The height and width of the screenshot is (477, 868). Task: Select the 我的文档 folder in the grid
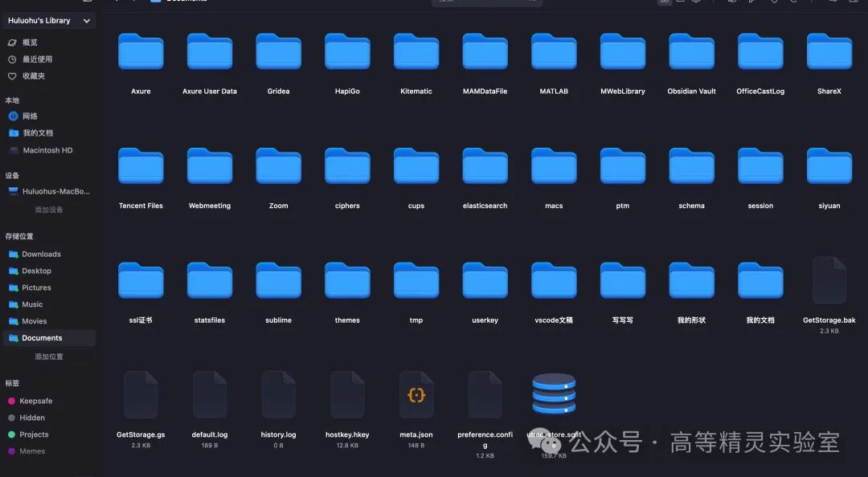tap(760, 280)
